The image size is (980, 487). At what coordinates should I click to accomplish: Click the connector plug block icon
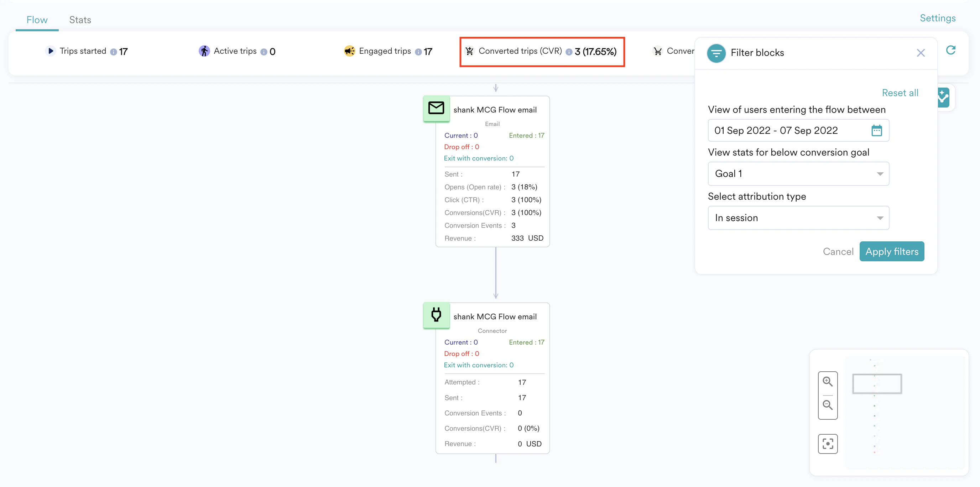[436, 315]
